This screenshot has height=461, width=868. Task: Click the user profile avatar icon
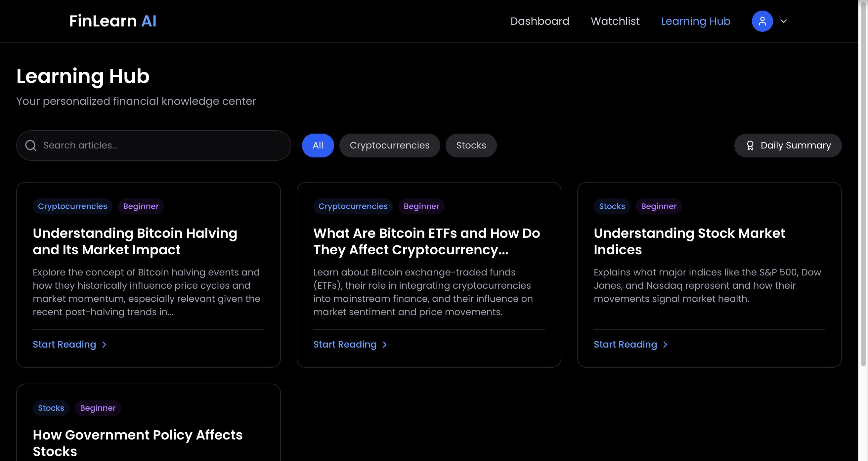pos(762,21)
